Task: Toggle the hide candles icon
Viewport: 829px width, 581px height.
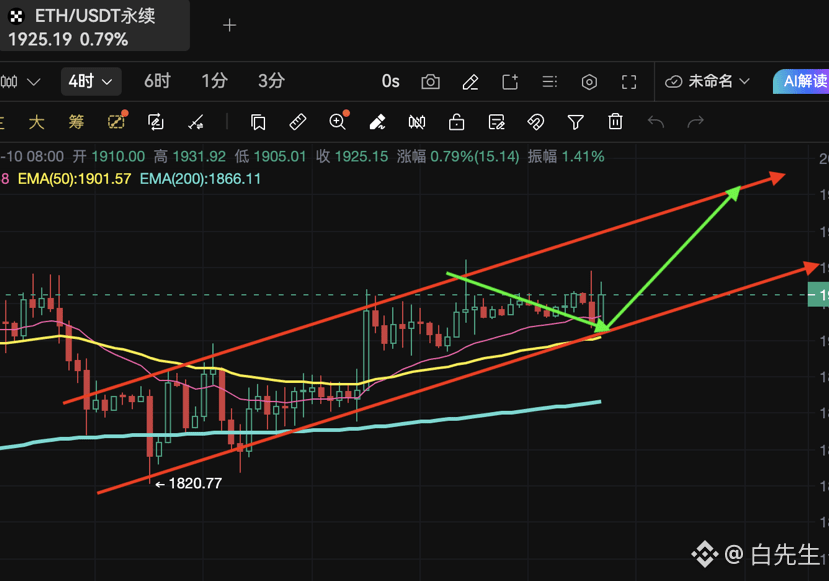Action: [417, 123]
